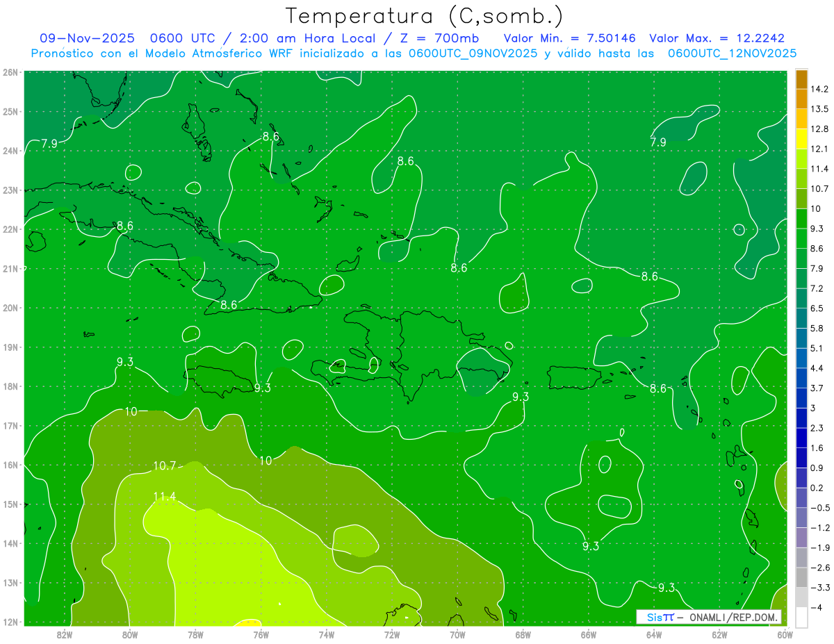
Task: Click the "11.4" contour label on the map
Action: click(x=165, y=496)
